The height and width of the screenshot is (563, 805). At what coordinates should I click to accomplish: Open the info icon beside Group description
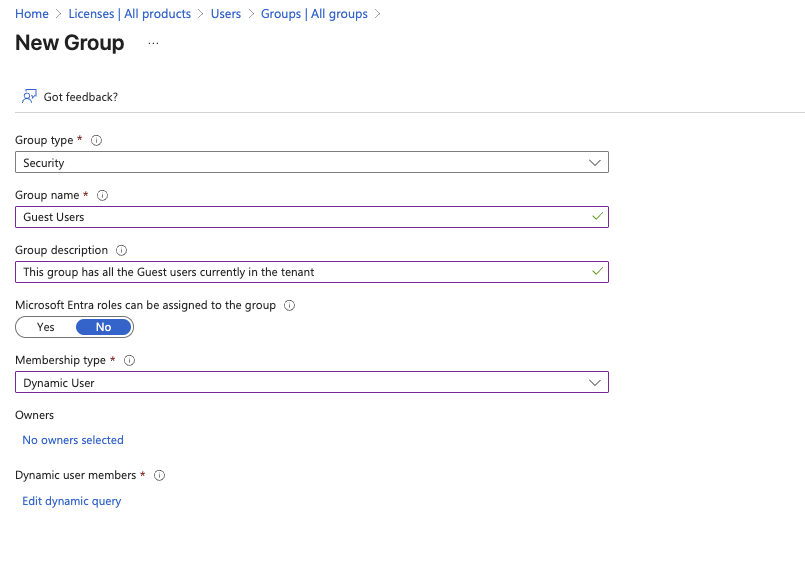(x=121, y=250)
